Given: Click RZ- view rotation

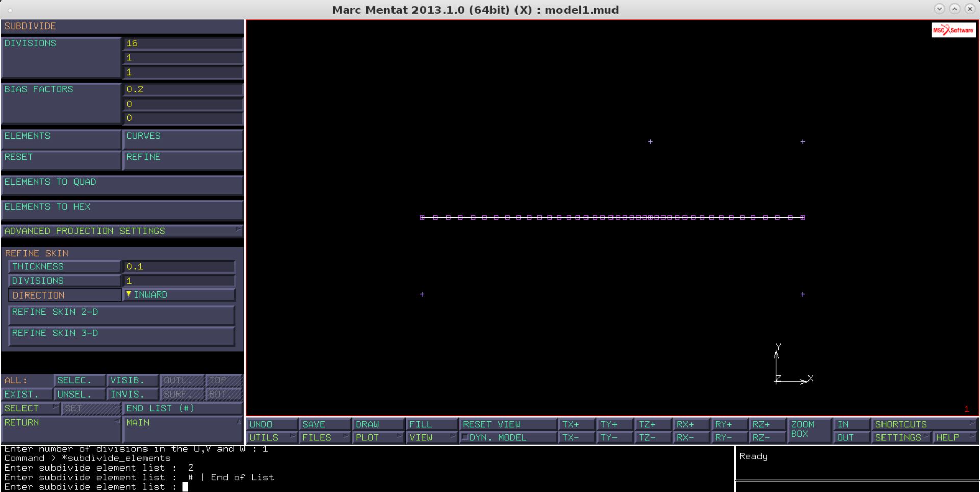Looking at the screenshot, I should 767,437.
